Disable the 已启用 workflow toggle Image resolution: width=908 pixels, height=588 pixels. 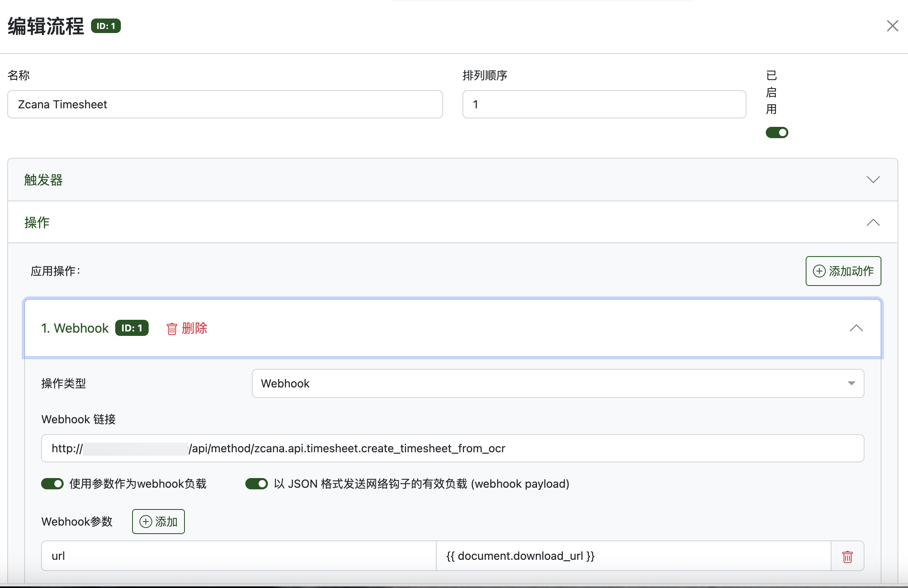click(777, 133)
